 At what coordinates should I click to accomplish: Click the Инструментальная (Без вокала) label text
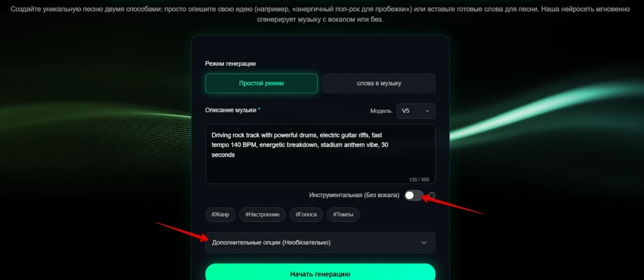(x=354, y=195)
